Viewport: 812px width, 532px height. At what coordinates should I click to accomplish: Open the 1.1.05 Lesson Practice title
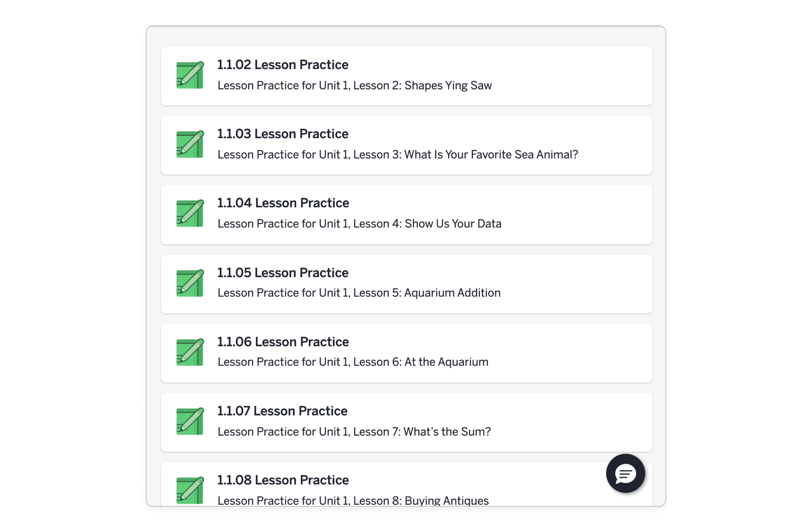coord(283,272)
